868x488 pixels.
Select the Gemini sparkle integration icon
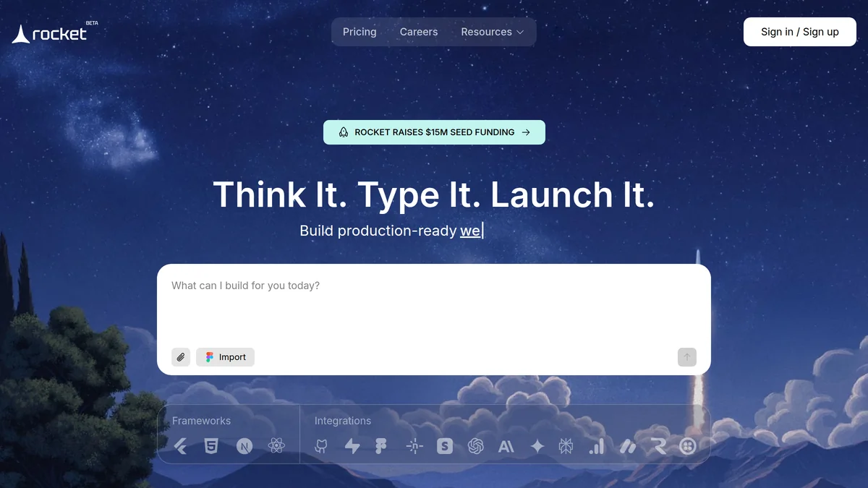(x=537, y=447)
